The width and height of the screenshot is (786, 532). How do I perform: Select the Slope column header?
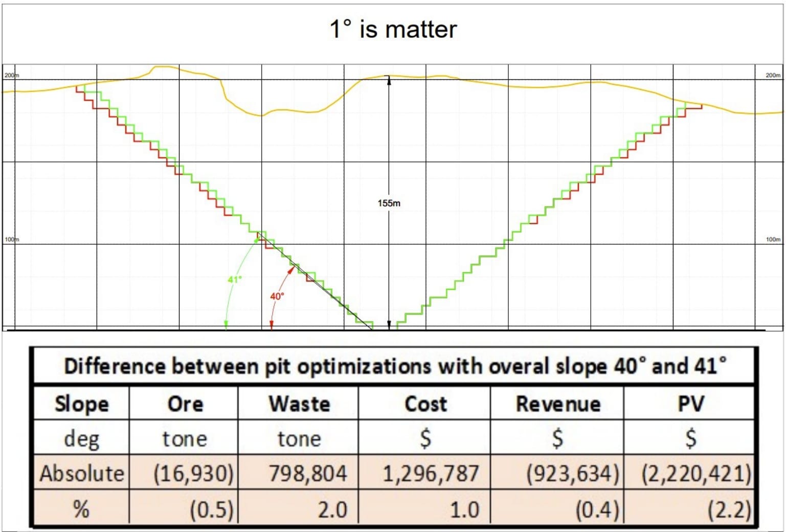(81, 404)
